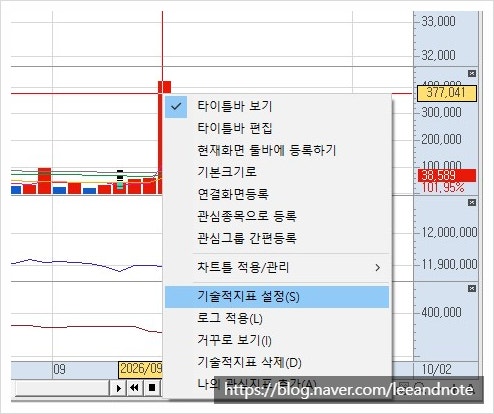Choose 현재화면 툴바에 등록하기
494x414 pixels.
point(277,150)
